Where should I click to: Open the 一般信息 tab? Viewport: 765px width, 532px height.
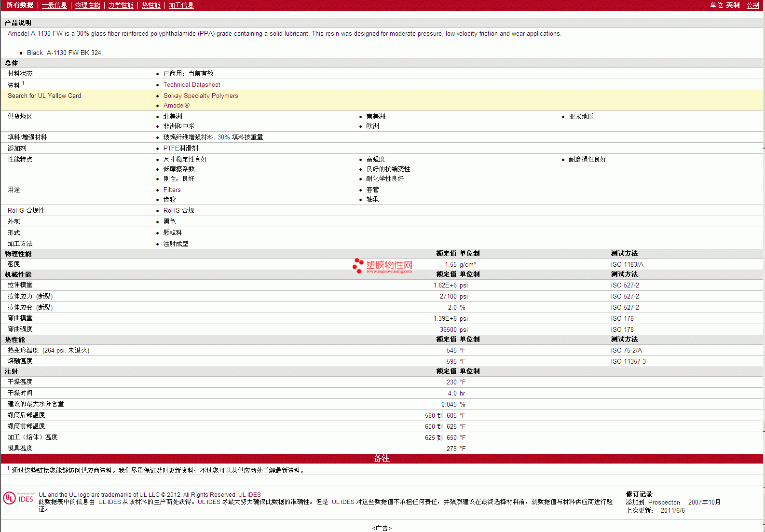pos(54,5)
